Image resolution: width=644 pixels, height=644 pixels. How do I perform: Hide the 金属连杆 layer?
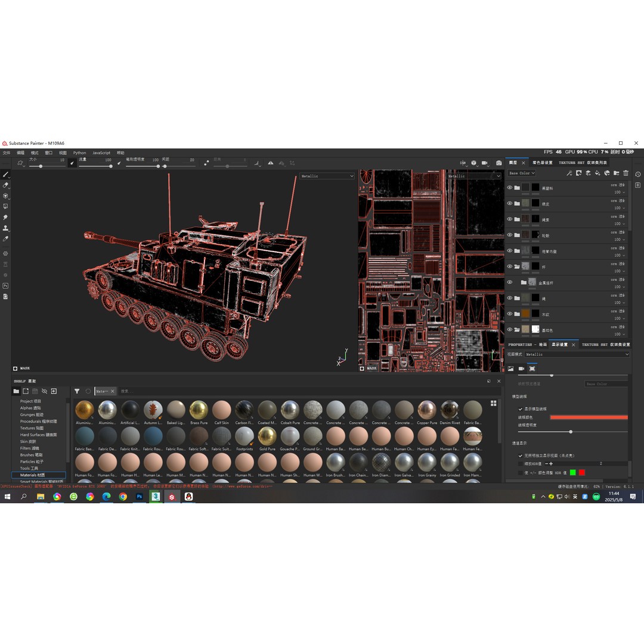click(510, 282)
